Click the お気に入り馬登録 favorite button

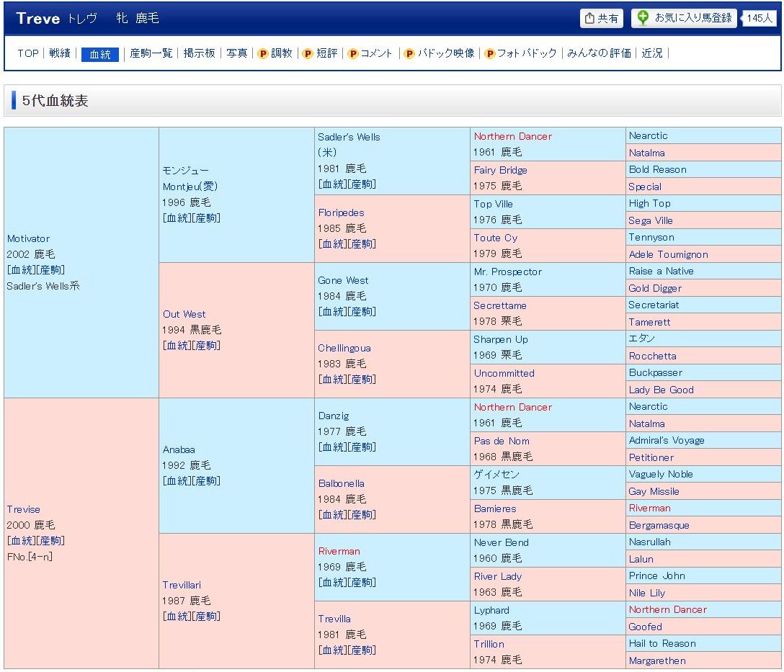pos(684,18)
